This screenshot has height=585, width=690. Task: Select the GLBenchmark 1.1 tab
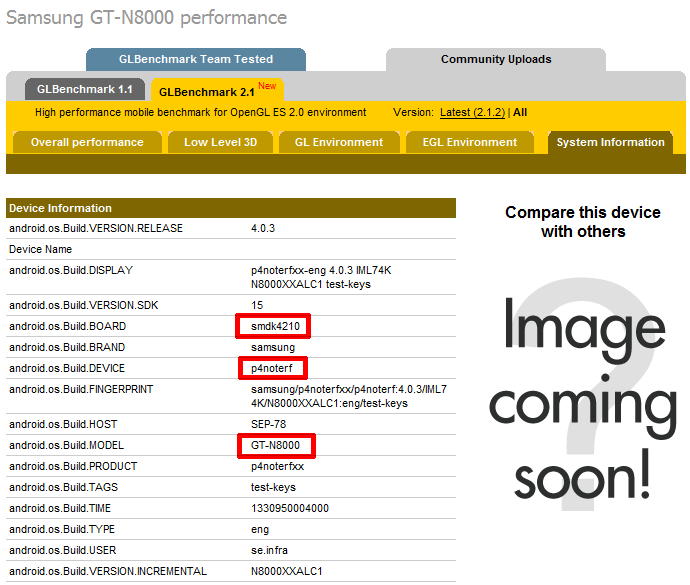coord(84,89)
